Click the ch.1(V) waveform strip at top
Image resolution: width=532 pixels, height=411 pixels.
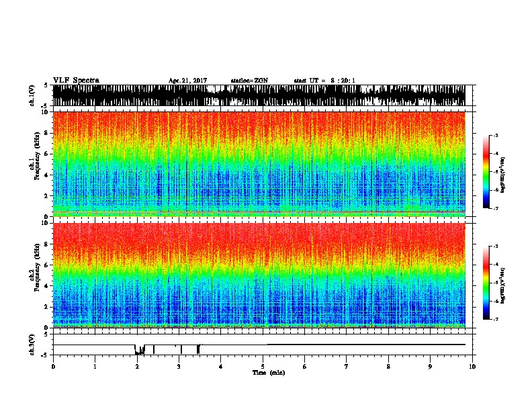(x=259, y=95)
